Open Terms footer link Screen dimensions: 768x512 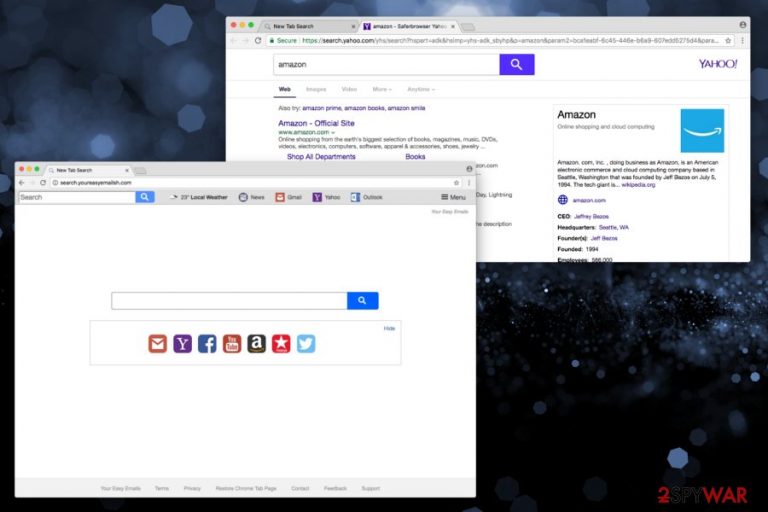point(162,488)
